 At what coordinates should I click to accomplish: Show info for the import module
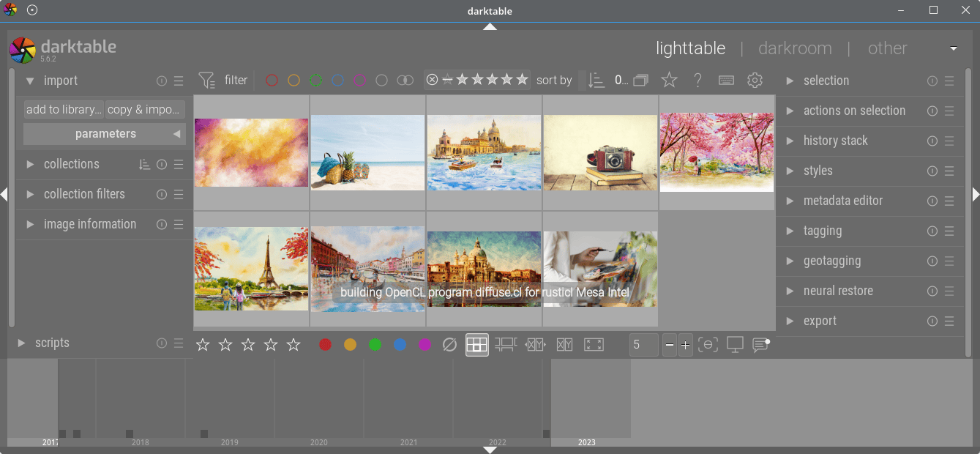(x=162, y=81)
